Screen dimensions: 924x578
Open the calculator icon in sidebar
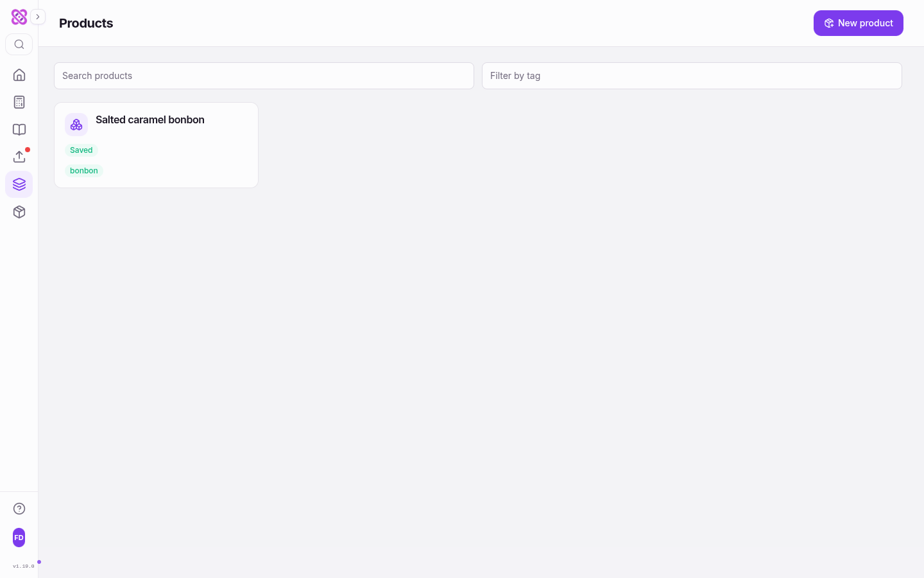click(x=19, y=102)
